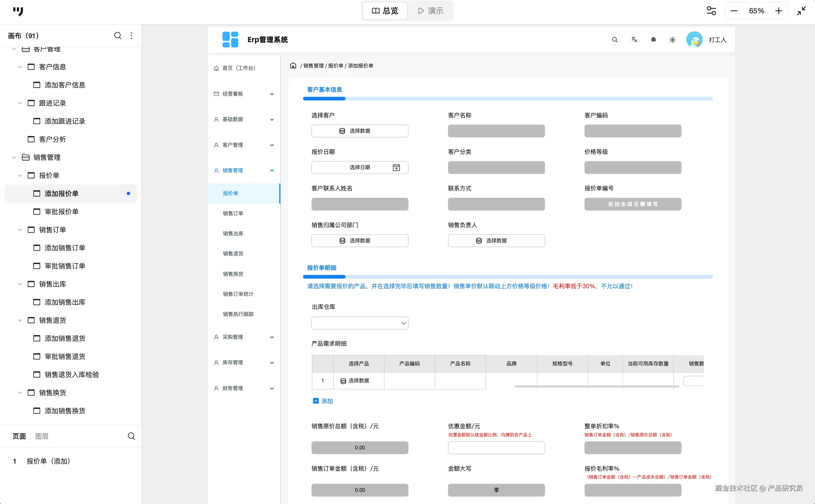
Task: Click the calendar icon in 选择日期 field
Action: (396, 167)
